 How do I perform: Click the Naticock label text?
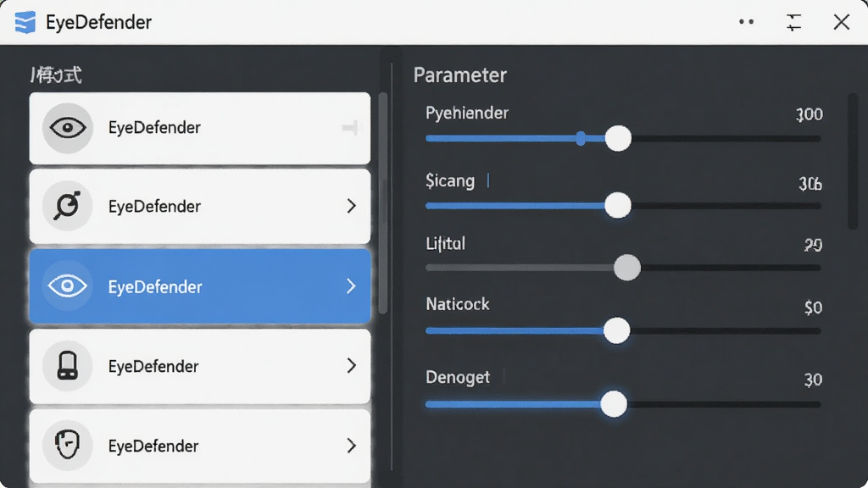point(458,304)
